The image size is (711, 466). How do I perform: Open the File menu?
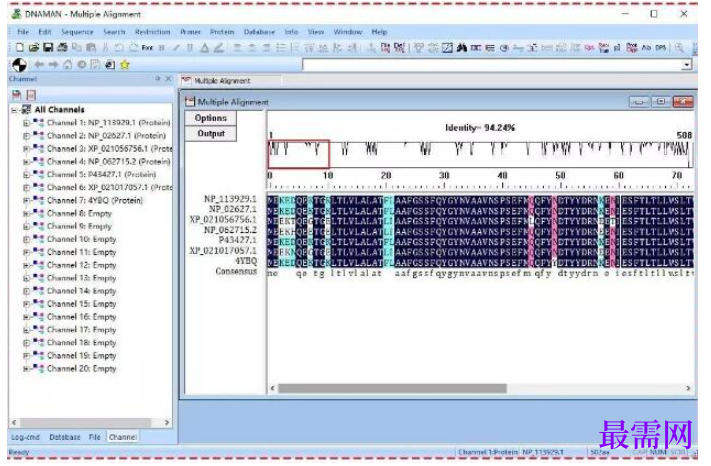pyautogui.click(x=23, y=32)
